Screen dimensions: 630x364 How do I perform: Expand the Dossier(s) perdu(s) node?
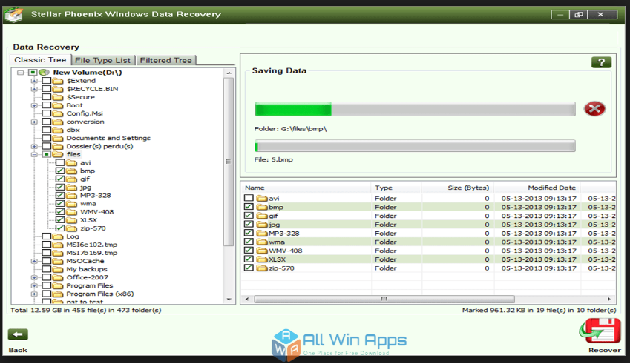point(34,147)
